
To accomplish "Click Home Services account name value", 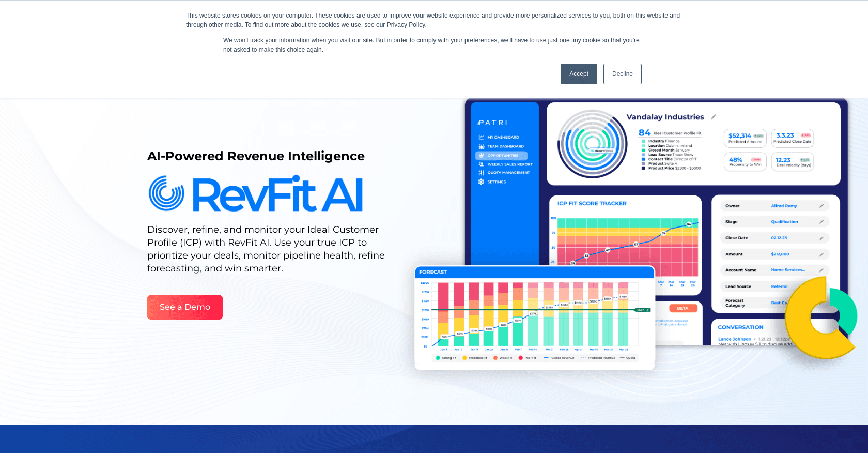I will [x=788, y=270].
